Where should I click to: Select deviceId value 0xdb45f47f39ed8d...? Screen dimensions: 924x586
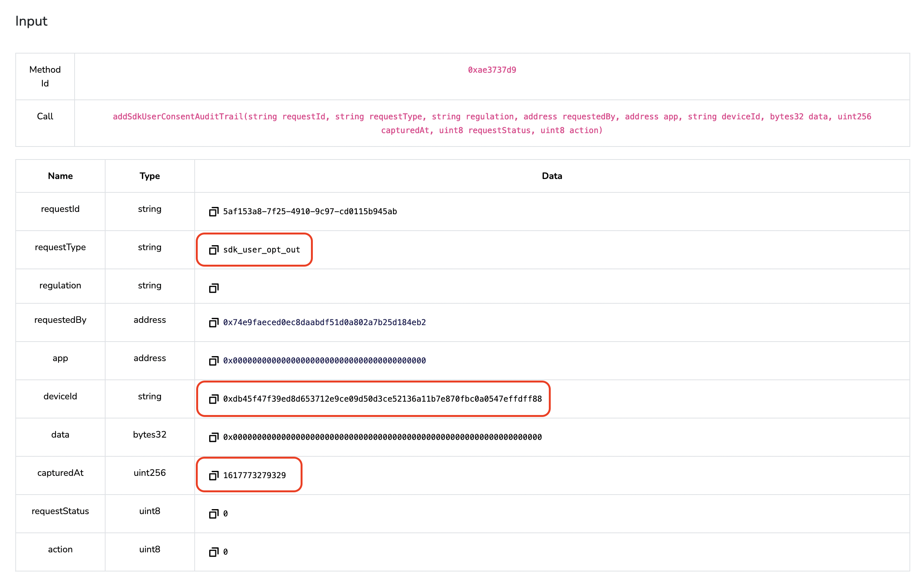pyautogui.click(x=382, y=399)
